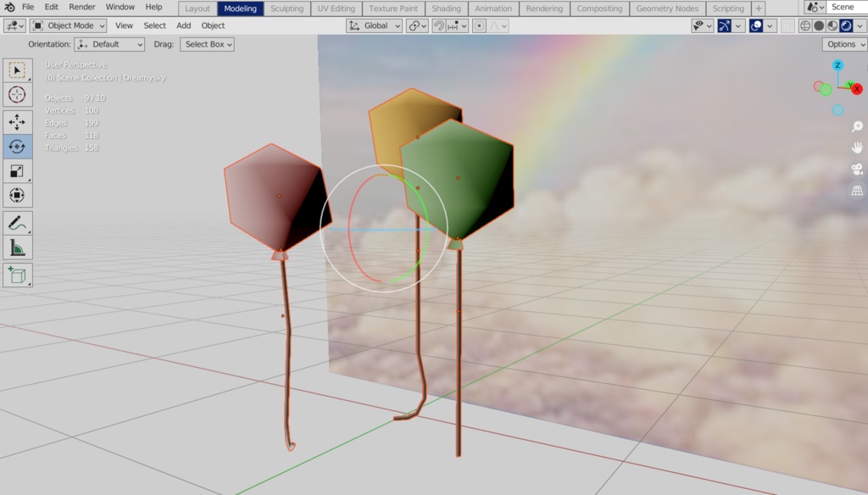Switch to Geometry Nodes workspace tab
Image resolution: width=868 pixels, height=495 pixels.
pyautogui.click(x=667, y=8)
